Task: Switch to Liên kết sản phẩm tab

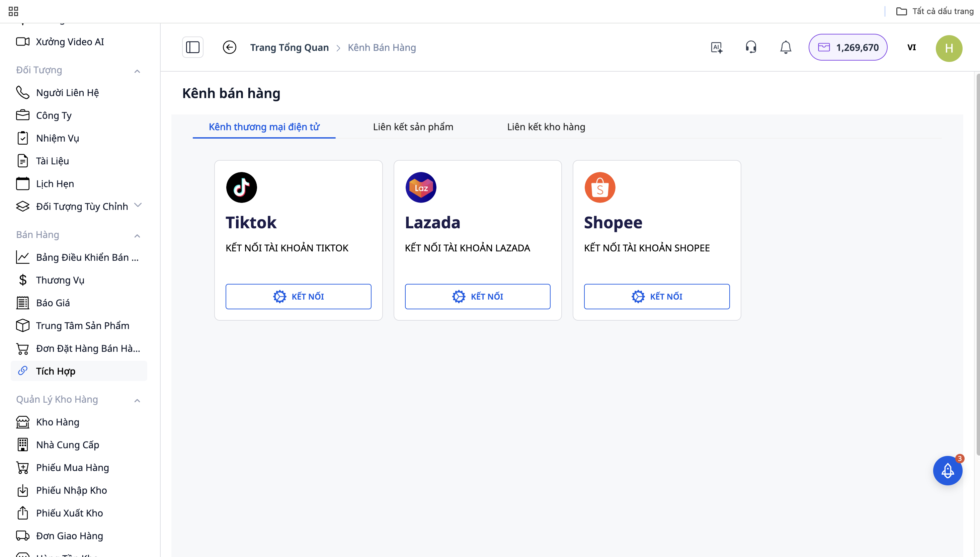Action: (x=413, y=127)
